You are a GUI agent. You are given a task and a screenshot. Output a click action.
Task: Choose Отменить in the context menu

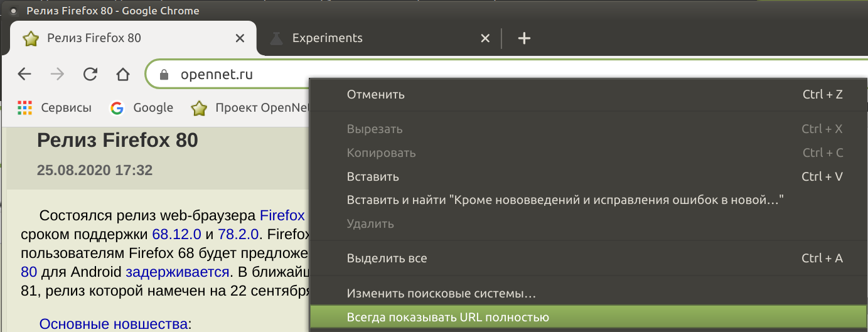click(589, 95)
